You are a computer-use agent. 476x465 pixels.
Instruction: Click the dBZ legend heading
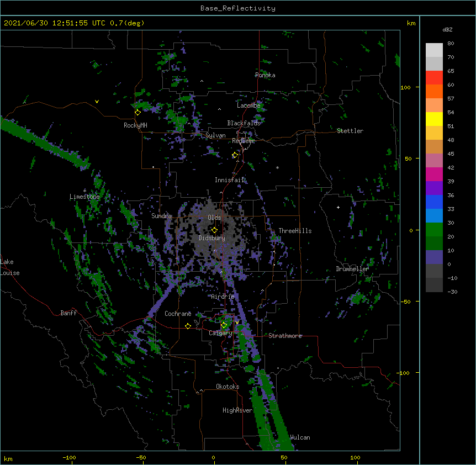click(x=447, y=29)
